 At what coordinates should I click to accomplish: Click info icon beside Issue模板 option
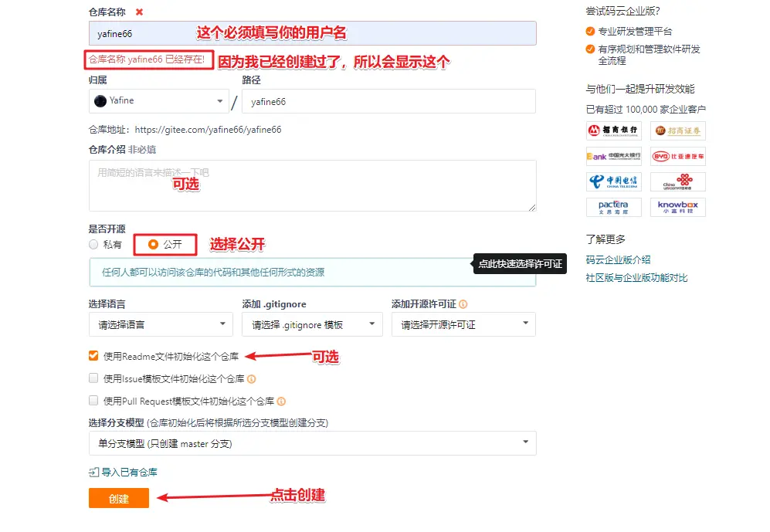pos(252,379)
